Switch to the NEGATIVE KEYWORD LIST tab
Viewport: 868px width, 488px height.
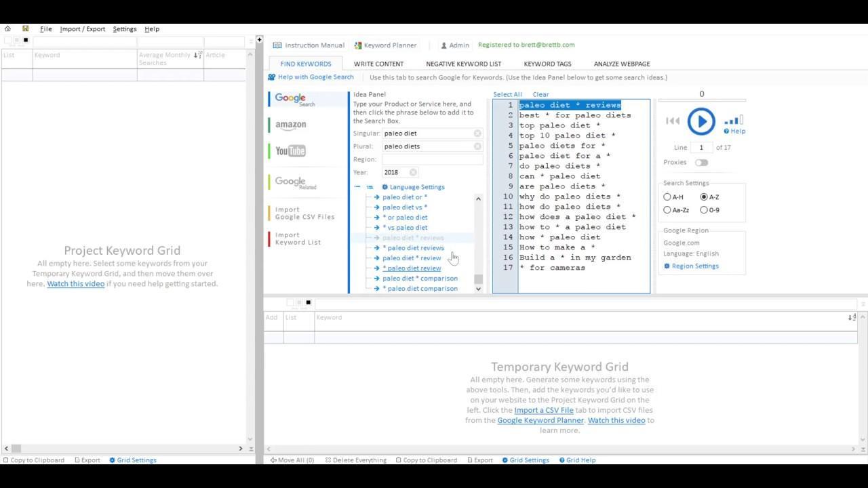tap(464, 64)
